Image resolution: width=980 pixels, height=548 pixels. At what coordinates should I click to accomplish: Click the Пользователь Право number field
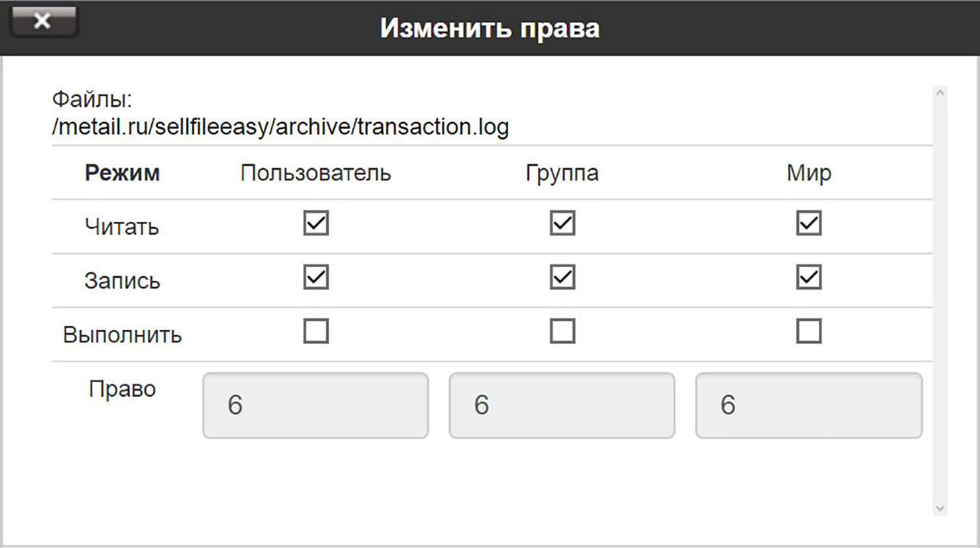point(315,406)
